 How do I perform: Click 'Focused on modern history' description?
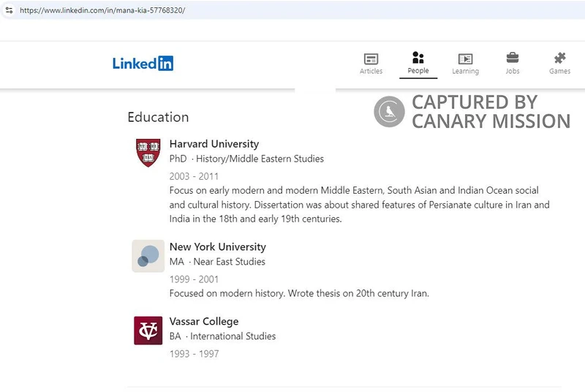(299, 293)
